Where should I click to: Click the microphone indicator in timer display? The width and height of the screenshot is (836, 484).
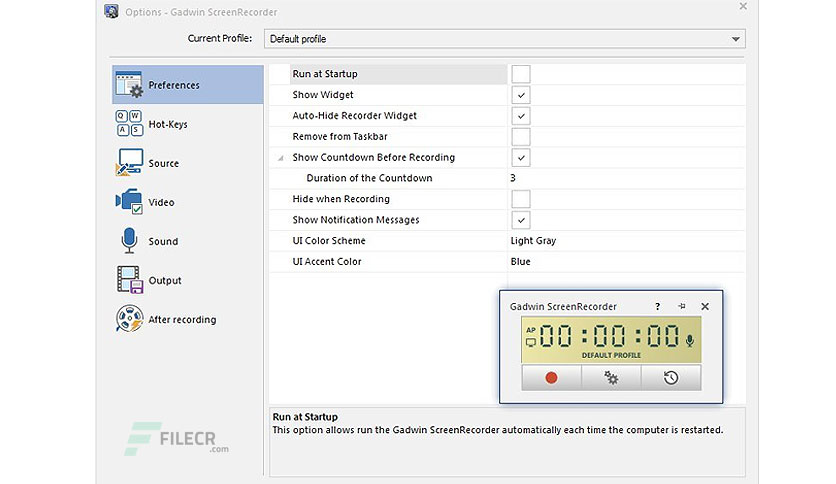click(689, 341)
